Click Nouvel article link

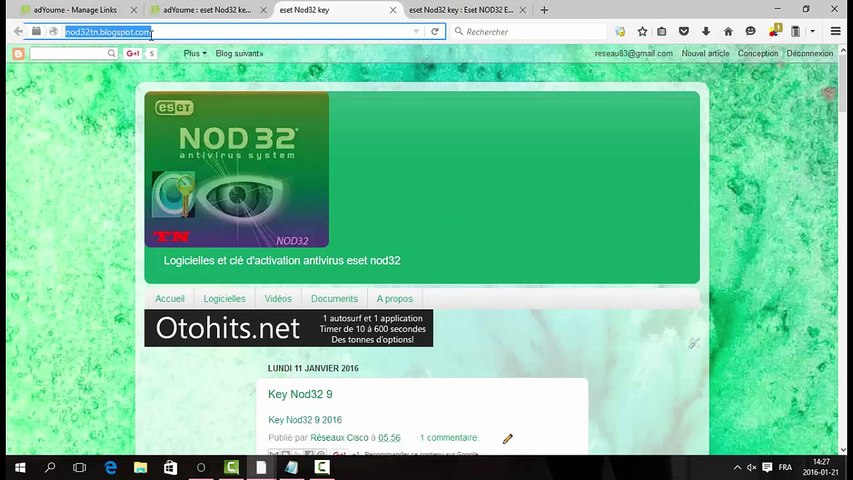coord(705,53)
